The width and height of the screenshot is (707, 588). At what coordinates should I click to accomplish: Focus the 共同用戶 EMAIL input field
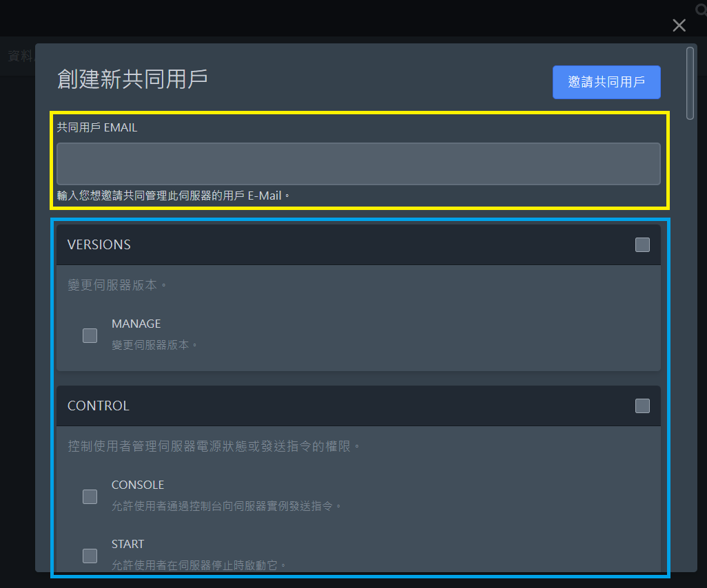pos(358,163)
